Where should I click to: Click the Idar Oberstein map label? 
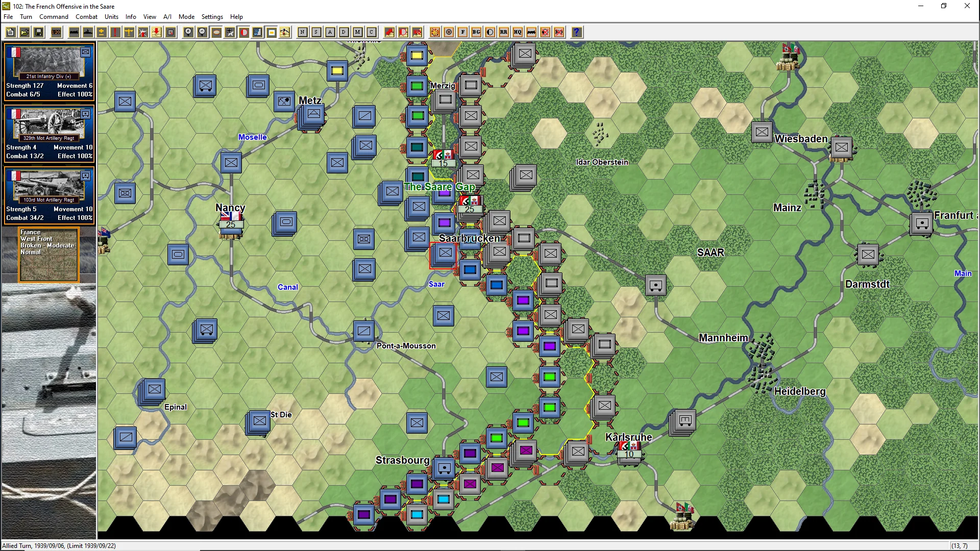coord(602,162)
